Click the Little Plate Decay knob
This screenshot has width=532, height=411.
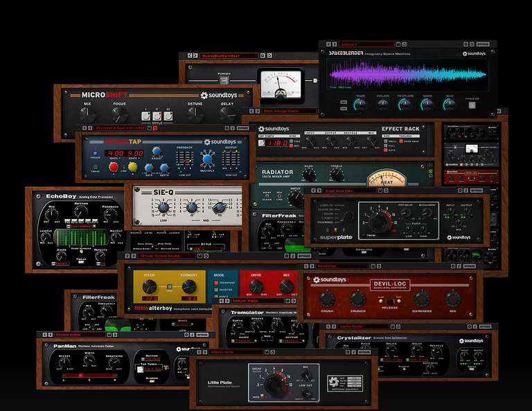pos(276,383)
